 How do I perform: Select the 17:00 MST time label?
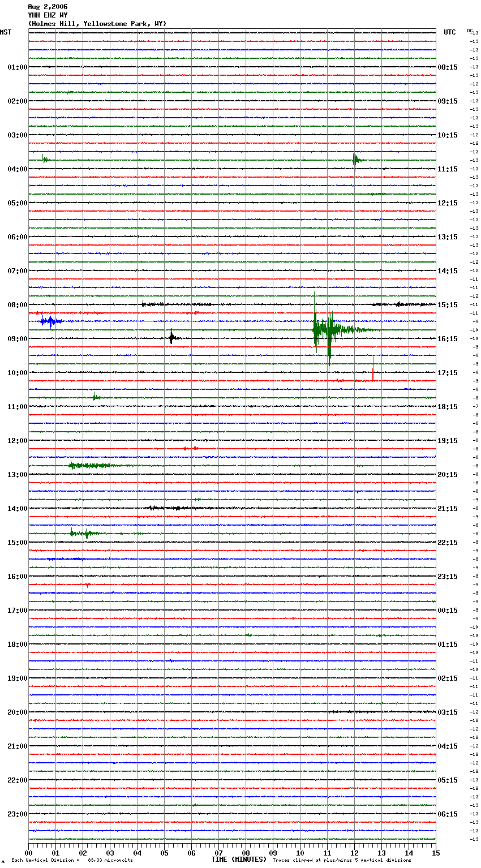18,611
